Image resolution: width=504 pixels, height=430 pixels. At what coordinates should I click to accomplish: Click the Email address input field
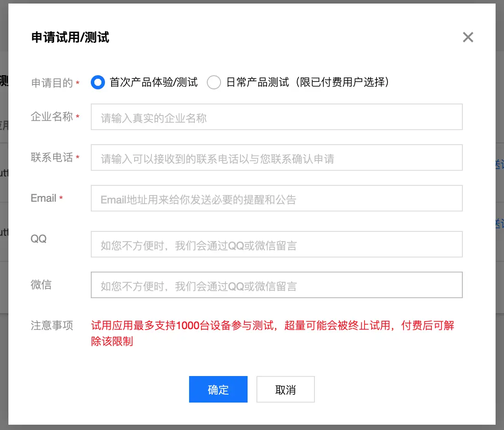pos(276,198)
